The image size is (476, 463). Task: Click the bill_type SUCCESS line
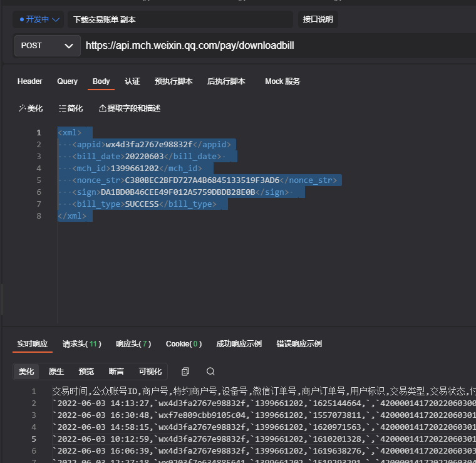(144, 204)
